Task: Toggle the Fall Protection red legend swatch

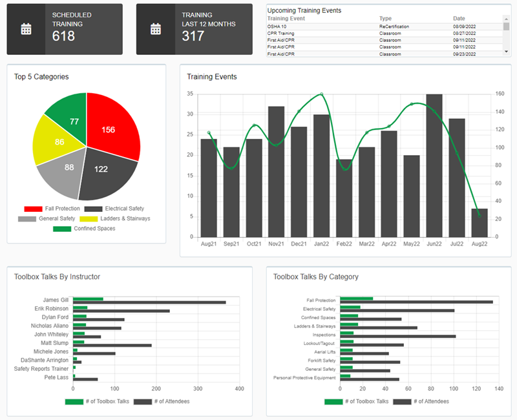Action: coord(33,209)
